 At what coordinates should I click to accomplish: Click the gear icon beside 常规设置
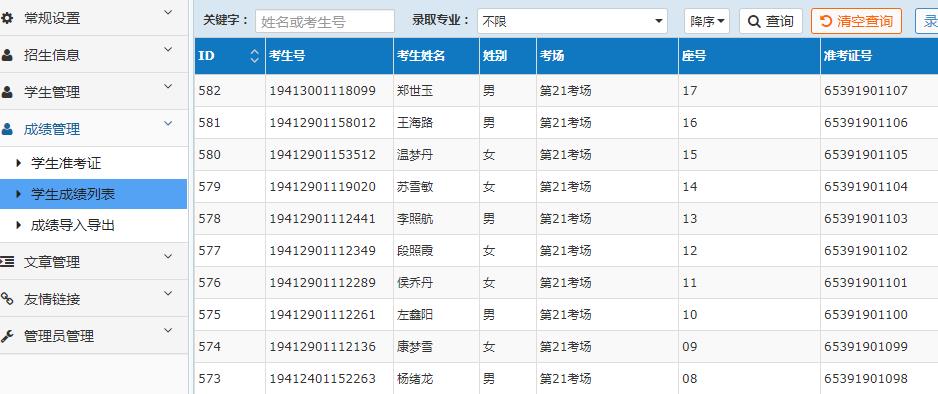coord(7,19)
